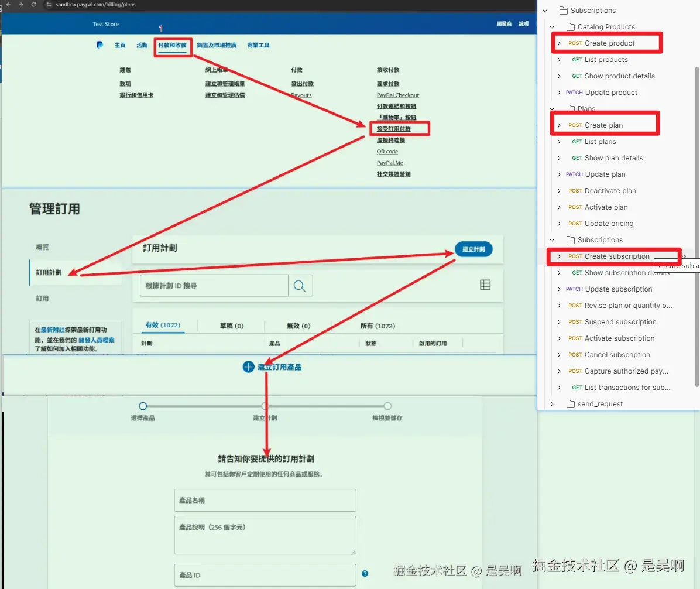Expand the Create product request chevron
The height and width of the screenshot is (589, 700).
[559, 43]
